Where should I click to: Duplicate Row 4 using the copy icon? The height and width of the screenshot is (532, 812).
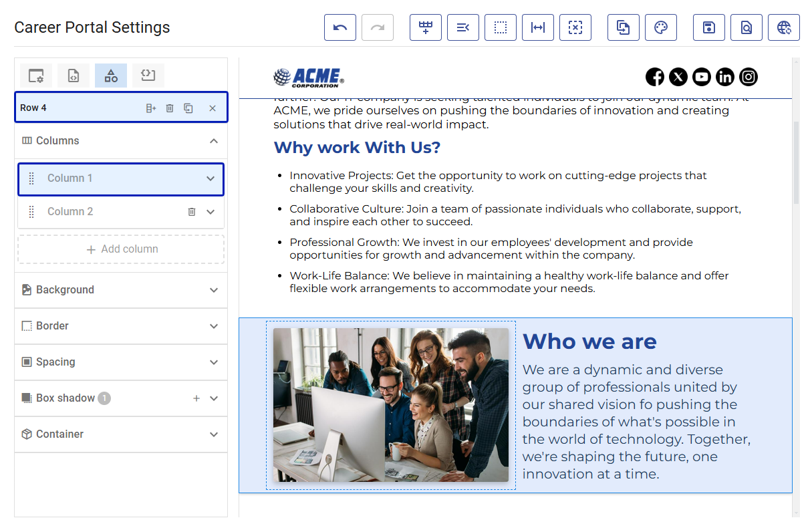pyautogui.click(x=188, y=108)
